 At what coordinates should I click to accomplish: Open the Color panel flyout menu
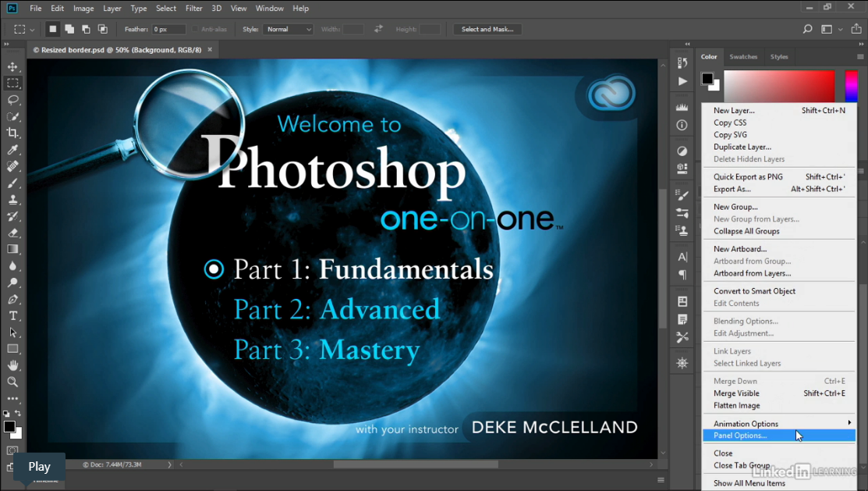pos(860,56)
